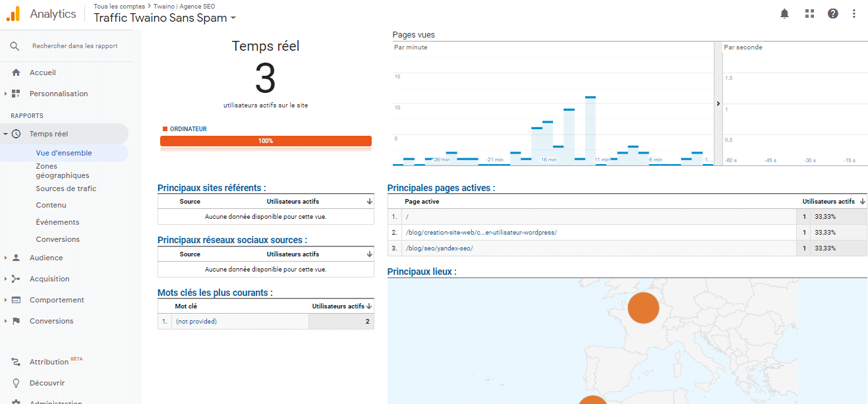
Task: Open Événements real-time report
Action: click(x=57, y=222)
